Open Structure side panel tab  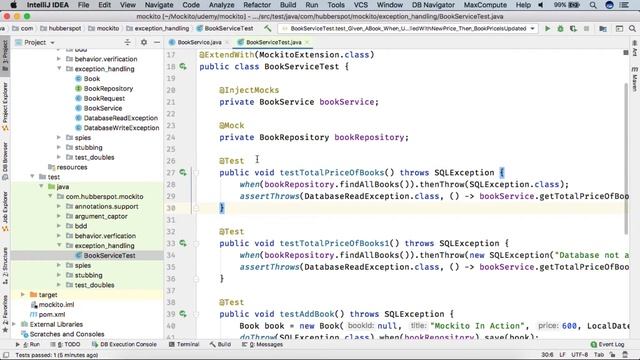(5, 266)
